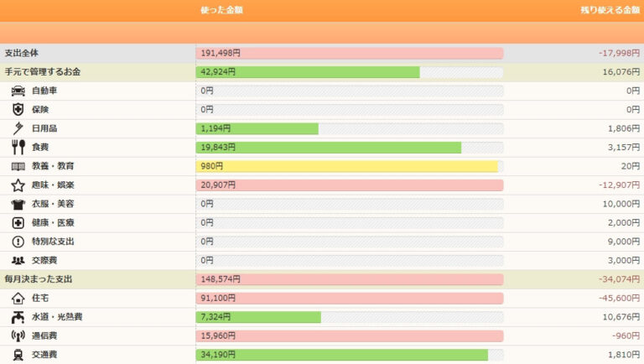
Task: Click the 148,574円 red progress bar
Action: [x=350, y=279]
